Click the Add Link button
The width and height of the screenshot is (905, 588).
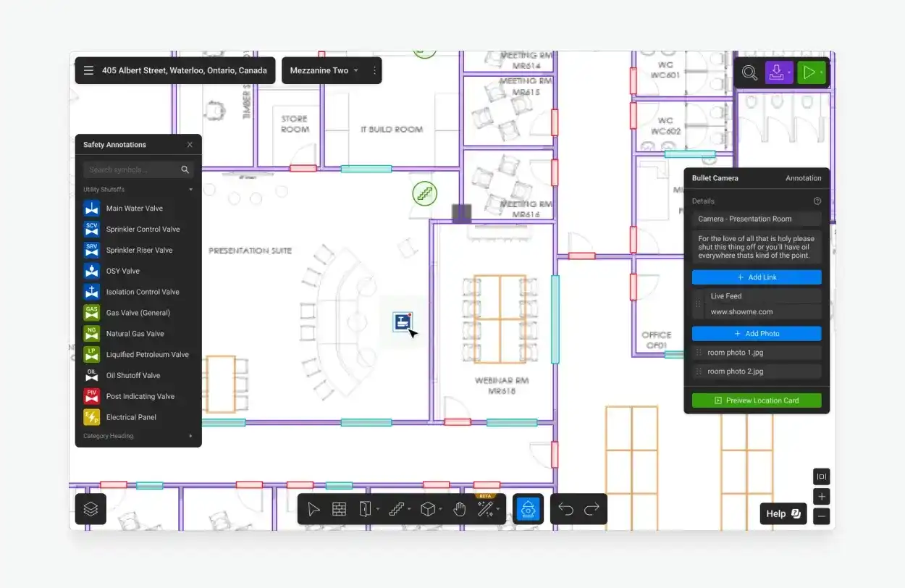pos(757,277)
